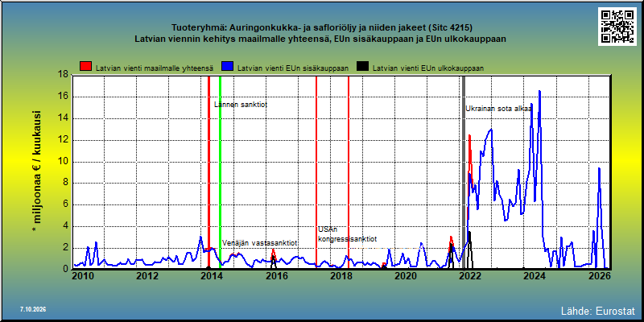Click the red vertical marker line beside 'Lännen sanktiot'

point(208,171)
